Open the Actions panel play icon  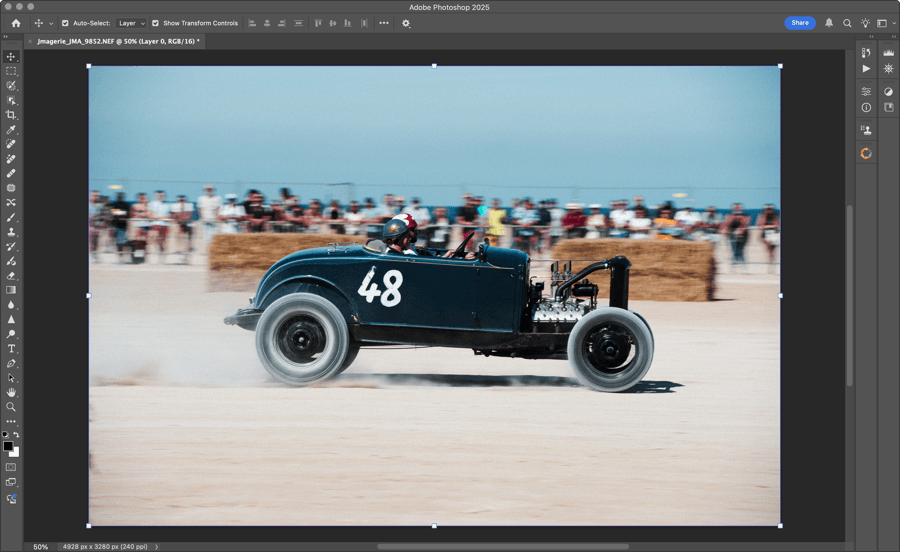866,69
